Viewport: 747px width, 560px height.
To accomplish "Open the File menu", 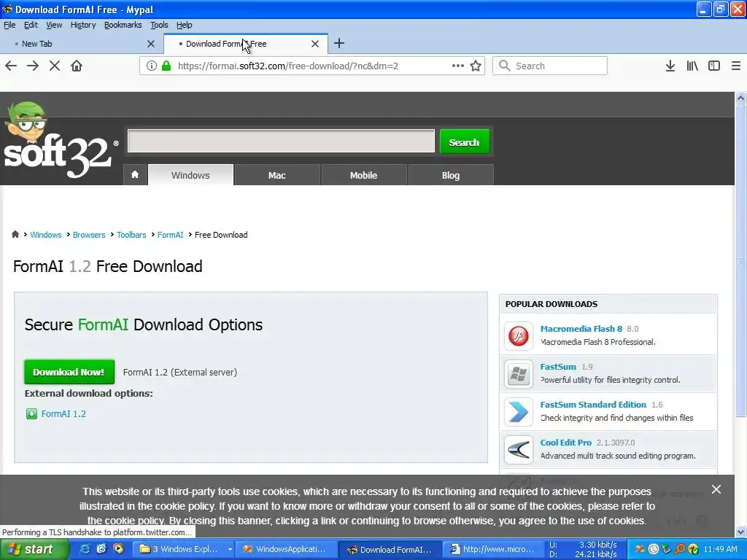I will (9, 25).
